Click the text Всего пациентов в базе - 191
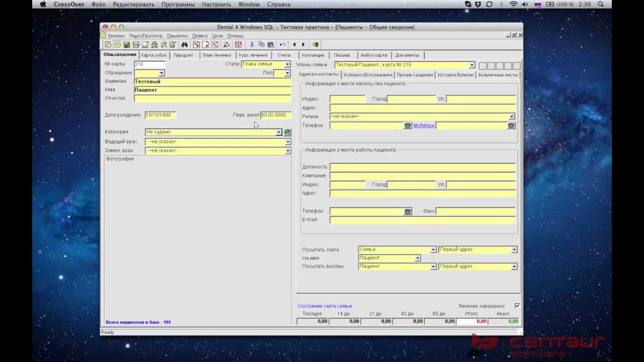Screen dimensions: 644x362 pyautogui.click(x=138, y=322)
